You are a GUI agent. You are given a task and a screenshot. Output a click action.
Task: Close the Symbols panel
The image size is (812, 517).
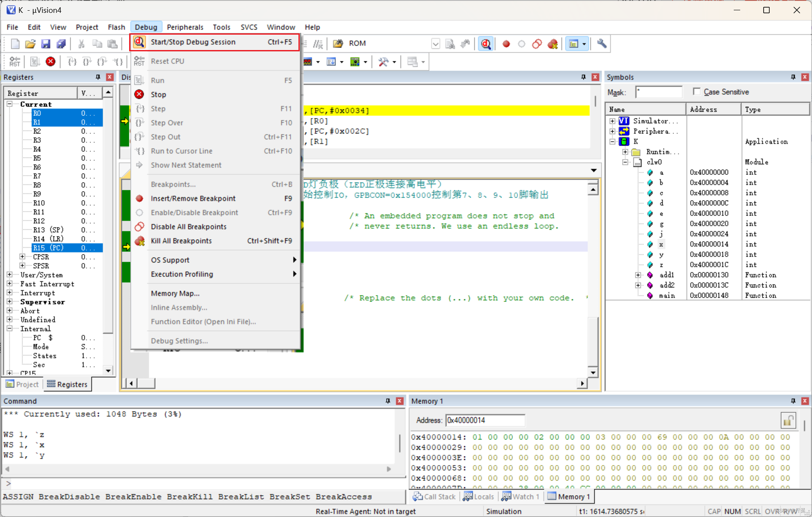805,77
